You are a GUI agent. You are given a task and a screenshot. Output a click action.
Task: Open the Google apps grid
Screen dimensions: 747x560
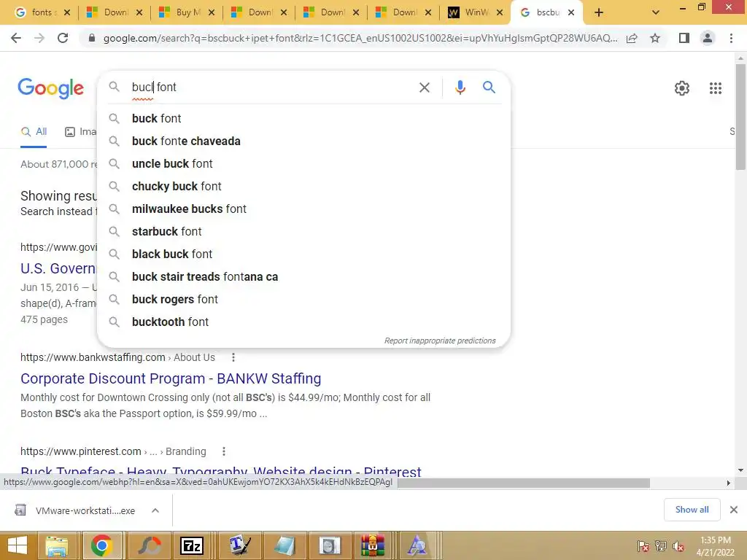click(716, 88)
